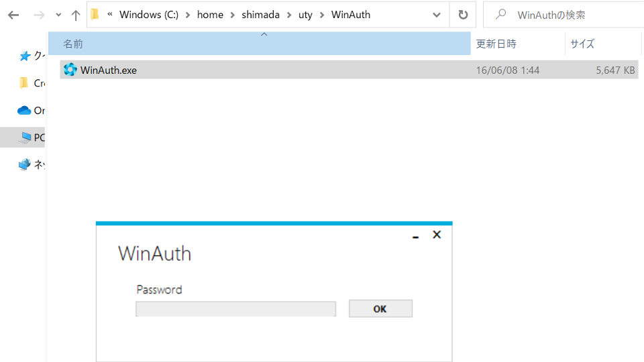Sort by the 名前 column header
The height and width of the screenshot is (362, 644).
pos(260,44)
